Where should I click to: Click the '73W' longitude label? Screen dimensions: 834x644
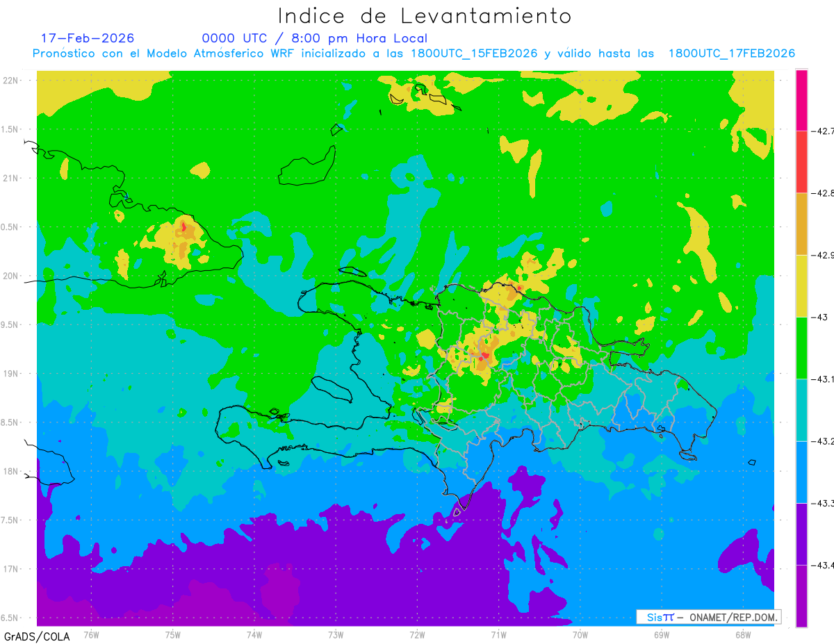tap(336, 634)
